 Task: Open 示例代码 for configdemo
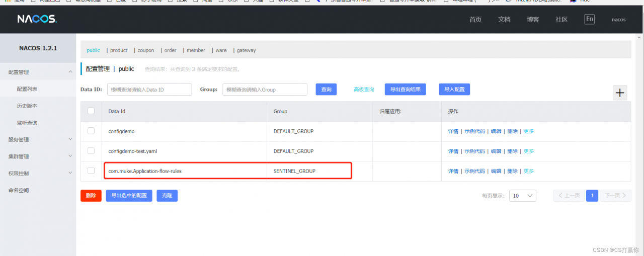click(x=474, y=131)
